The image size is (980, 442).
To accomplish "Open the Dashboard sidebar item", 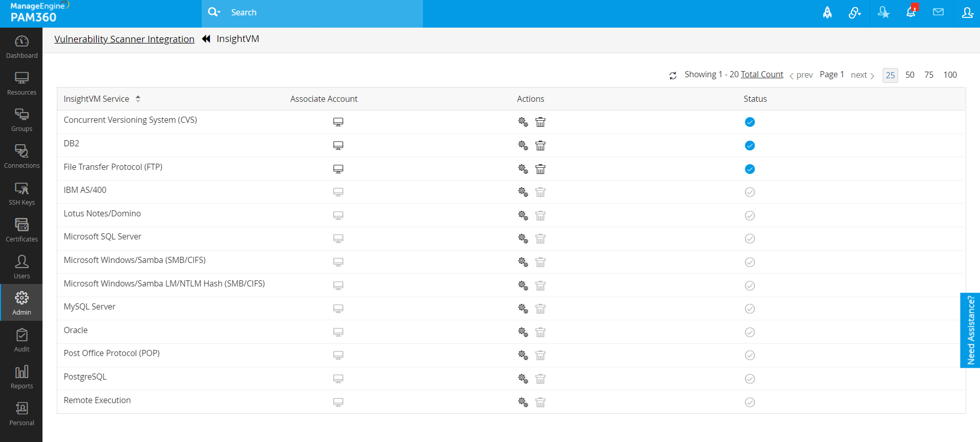I will click(x=22, y=47).
